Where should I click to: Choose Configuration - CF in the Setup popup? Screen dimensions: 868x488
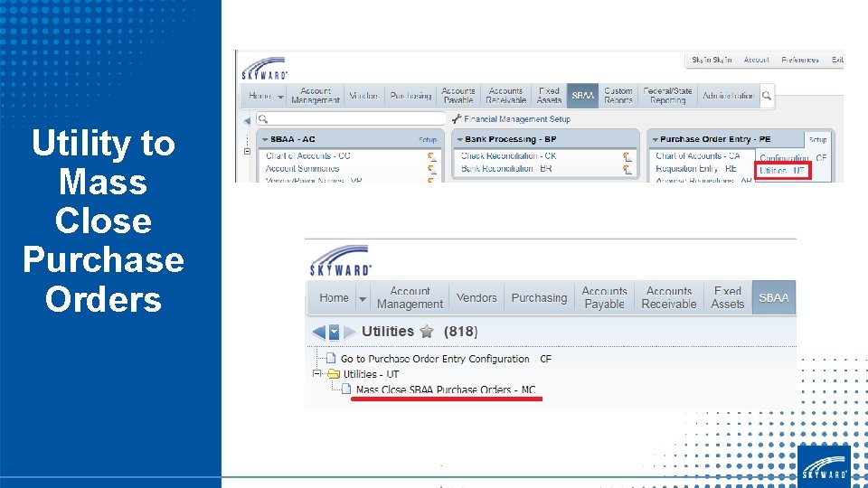(x=793, y=157)
